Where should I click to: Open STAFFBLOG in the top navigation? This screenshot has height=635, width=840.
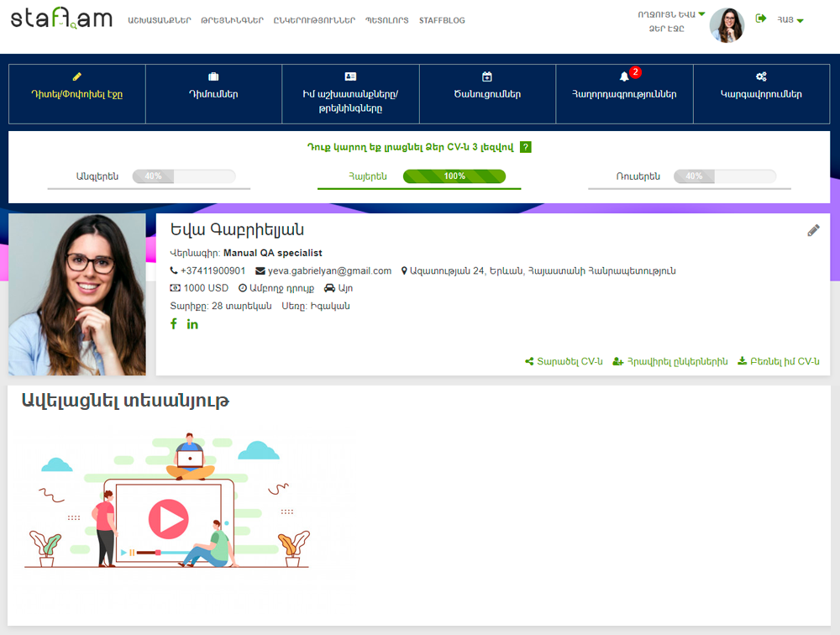click(x=442, y=20)
